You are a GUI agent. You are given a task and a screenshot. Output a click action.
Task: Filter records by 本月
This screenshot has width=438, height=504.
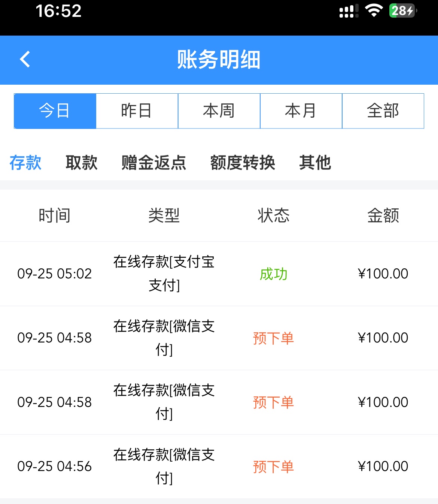click(301, 111)
